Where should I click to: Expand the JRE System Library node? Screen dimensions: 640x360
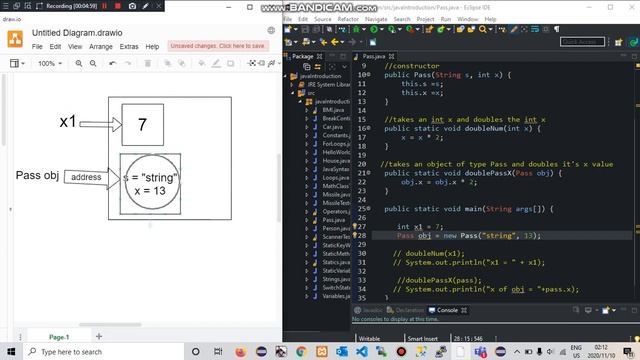click(x=291, y=85)
